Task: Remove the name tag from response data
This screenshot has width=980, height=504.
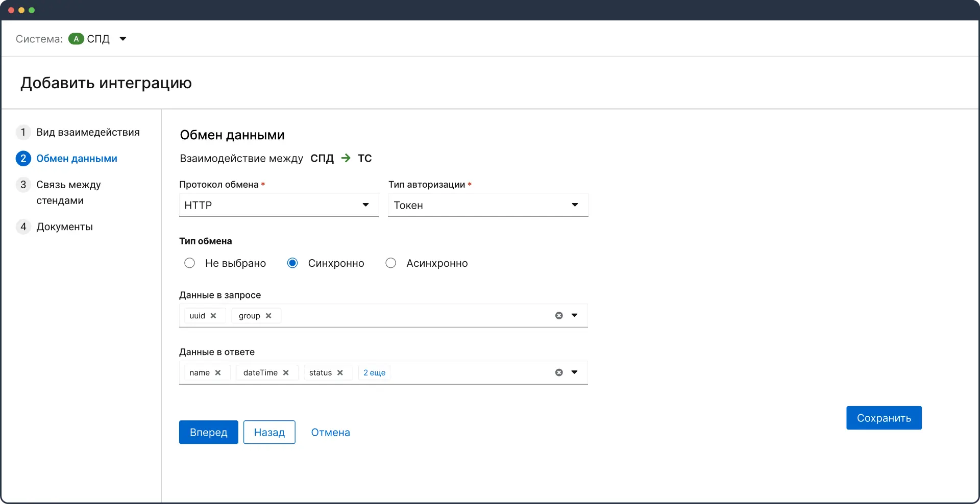Action: pos(218,373)
